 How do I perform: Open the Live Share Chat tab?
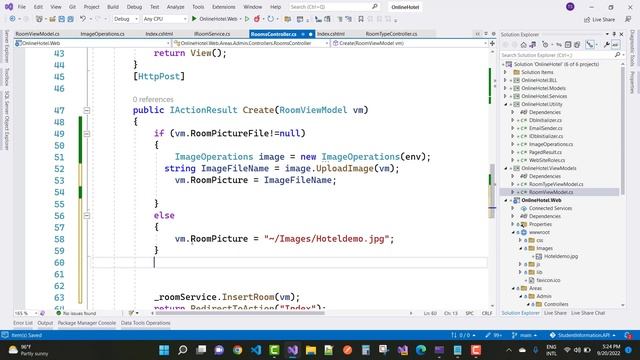tap(588, 313)
